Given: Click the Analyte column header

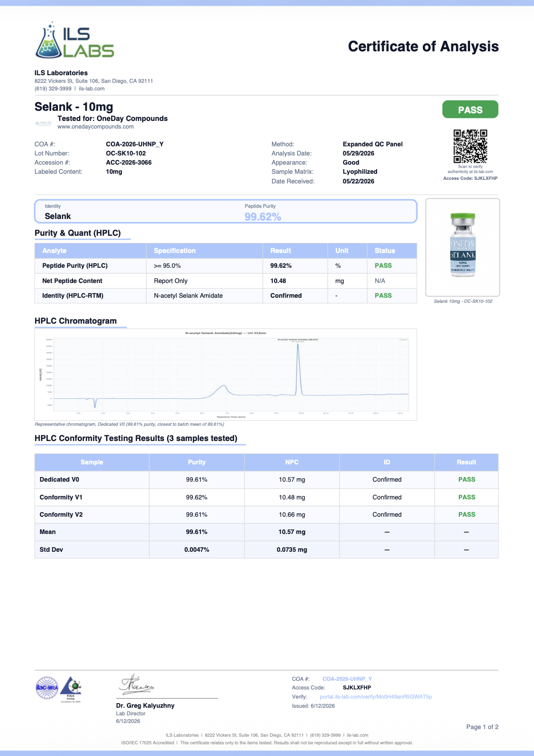Looking at the screenshot, I should pyautogui.click(x=54, y=250).
